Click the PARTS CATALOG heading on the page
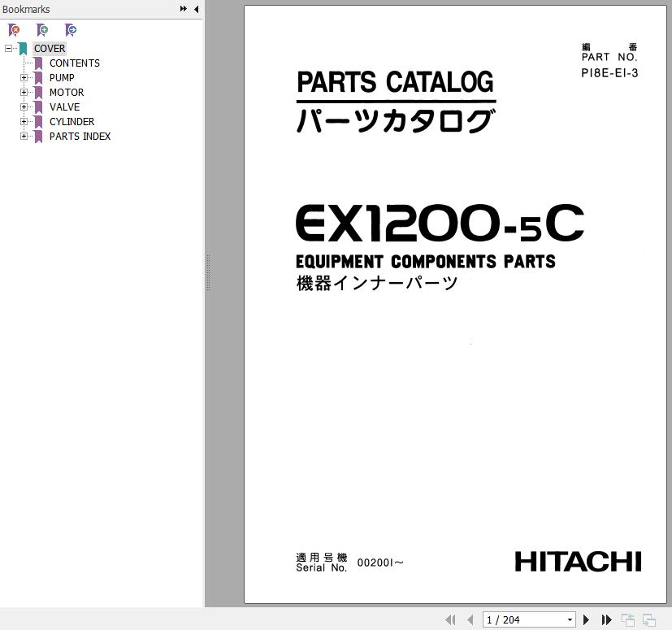The image size is (672, 630). [x=395, y=82]
